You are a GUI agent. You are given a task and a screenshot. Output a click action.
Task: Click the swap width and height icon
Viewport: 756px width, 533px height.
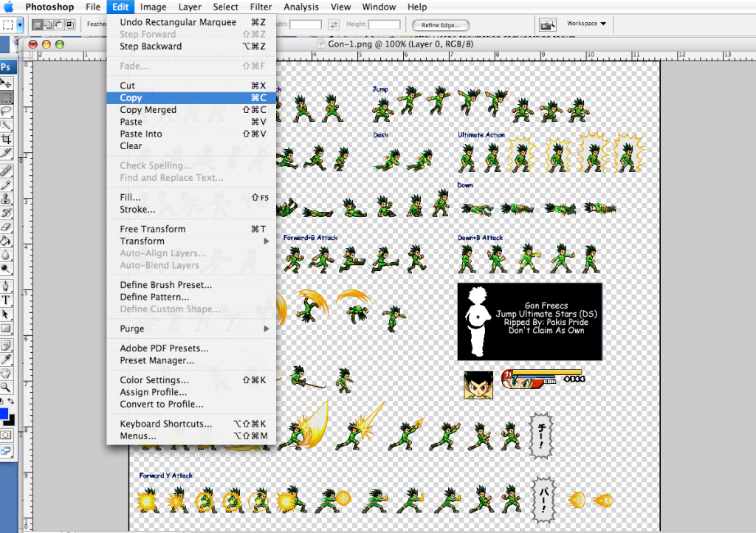(x=334, y=24)
